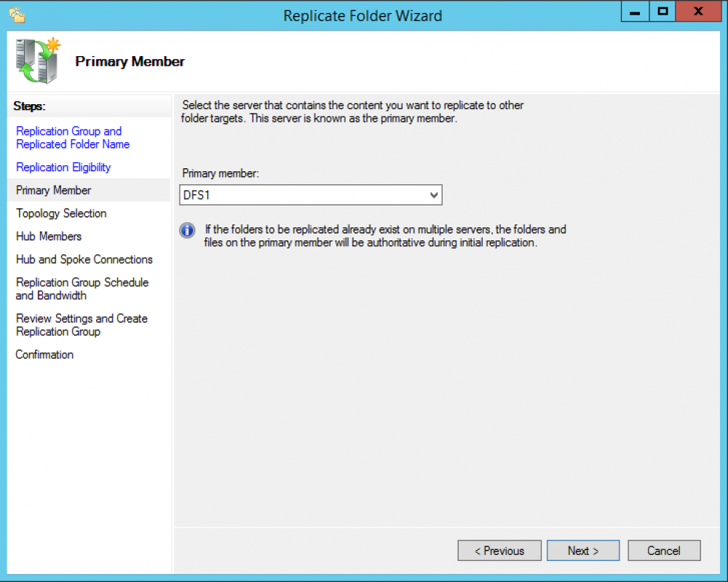Image resolution: width=728 pixels, height=582 pixels.
Task: Click the Replicate Folder Wizard title bar text
Action: click(x=363, y=15)
